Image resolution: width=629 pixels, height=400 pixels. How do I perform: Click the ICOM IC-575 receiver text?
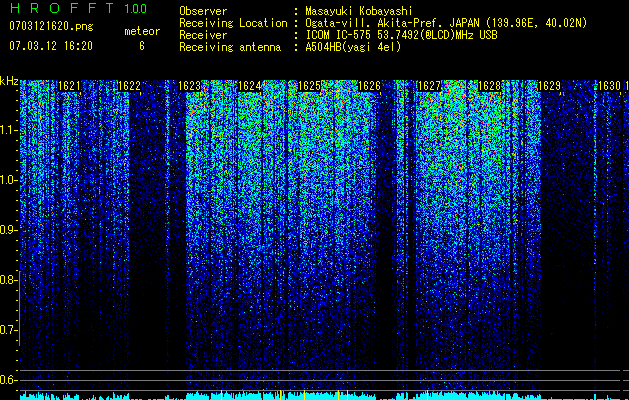point(402,35)
